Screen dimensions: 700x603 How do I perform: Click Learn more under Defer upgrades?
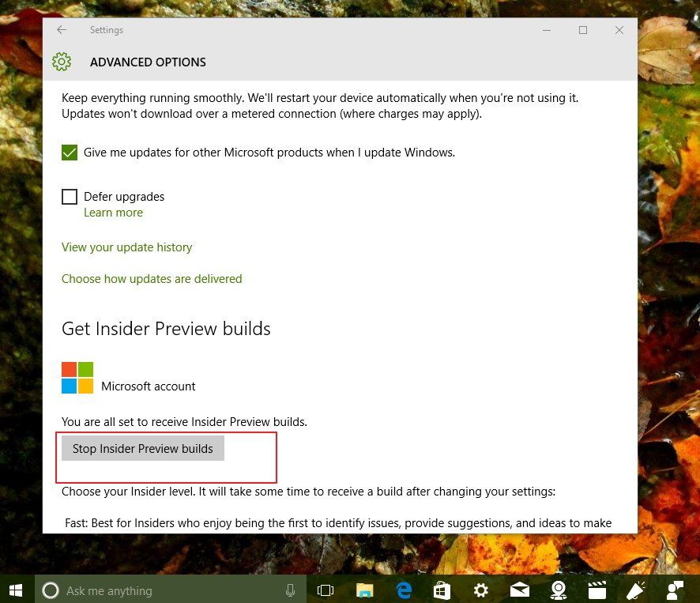113,212
